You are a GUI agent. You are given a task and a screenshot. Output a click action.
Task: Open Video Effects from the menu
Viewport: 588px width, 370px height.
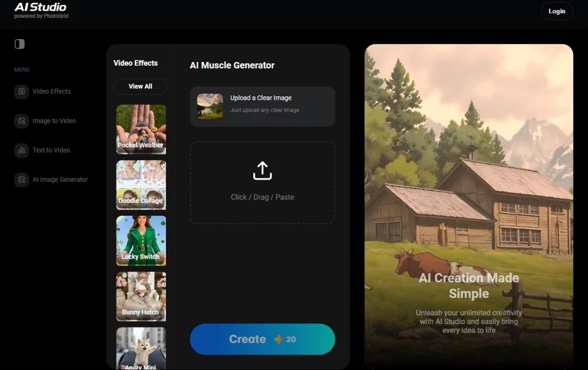tap(51, 91)
